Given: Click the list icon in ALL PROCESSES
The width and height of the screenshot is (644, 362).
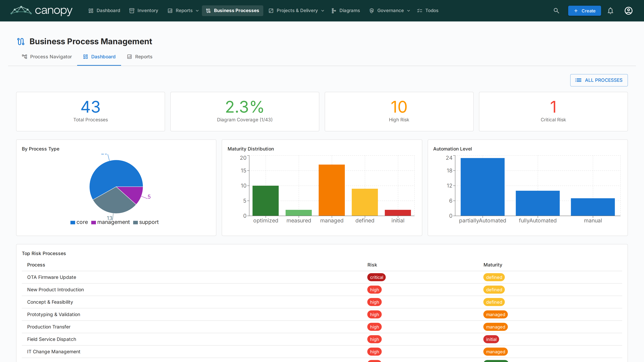Looking at the screenshot, I should coord(578,80).
